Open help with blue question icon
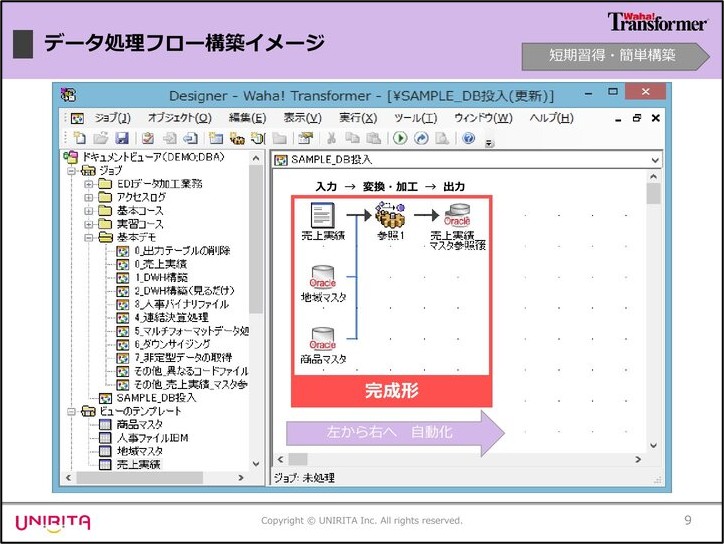 pos(468,138)
